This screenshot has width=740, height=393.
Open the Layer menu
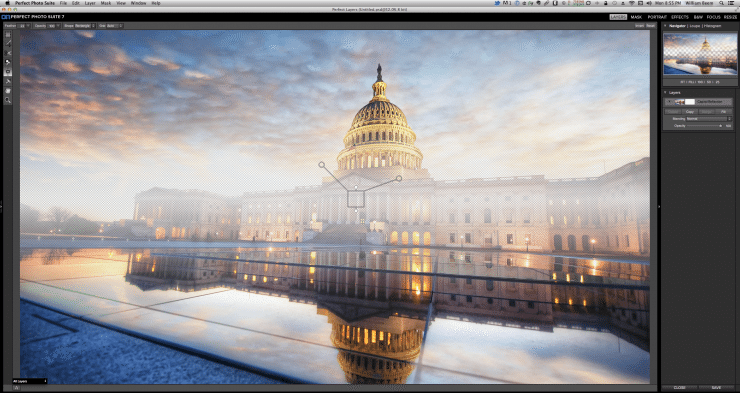pos(90,3)
